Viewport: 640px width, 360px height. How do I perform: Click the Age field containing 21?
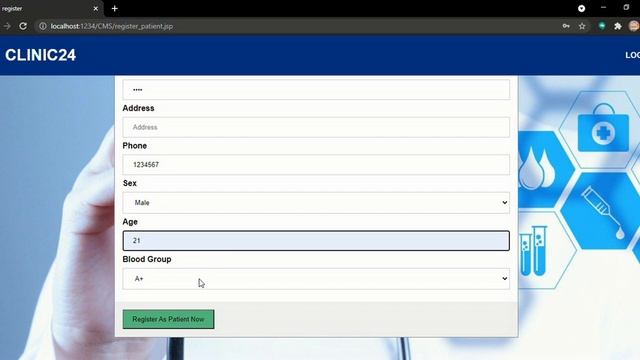[316, 240]
